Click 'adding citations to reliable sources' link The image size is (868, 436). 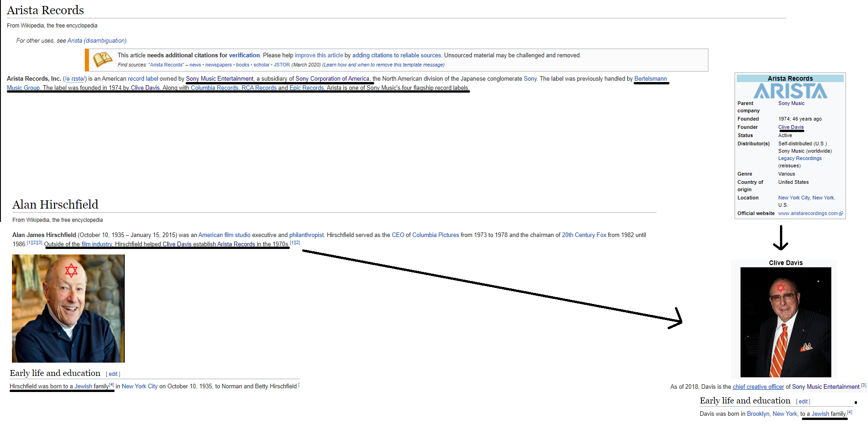(397, 55)
